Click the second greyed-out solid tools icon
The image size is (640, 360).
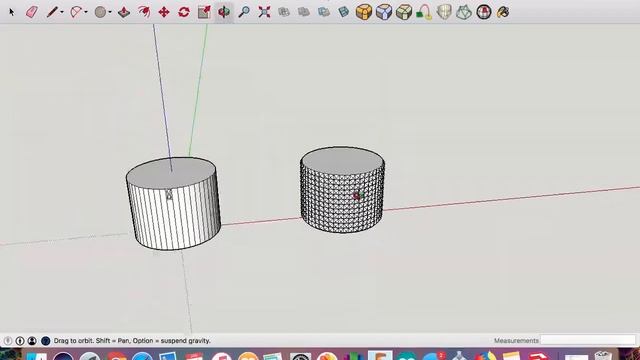pos(304,12)
